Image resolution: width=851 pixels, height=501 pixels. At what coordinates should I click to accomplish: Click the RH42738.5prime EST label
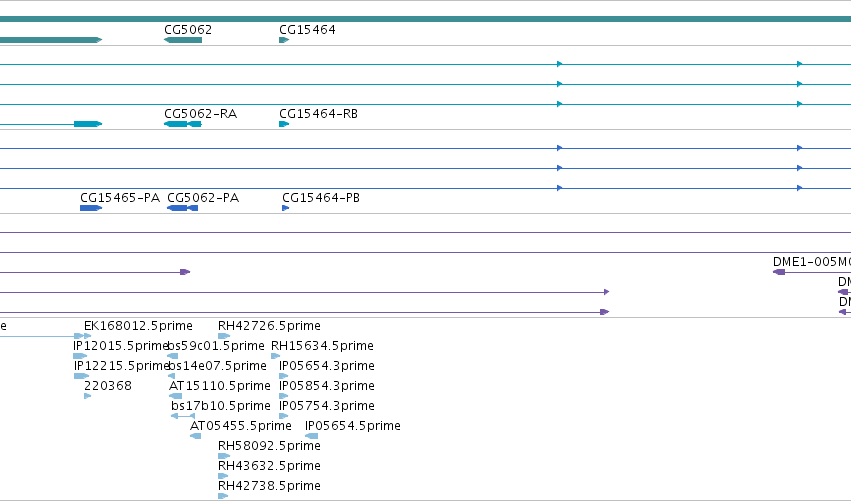[269, 487]
